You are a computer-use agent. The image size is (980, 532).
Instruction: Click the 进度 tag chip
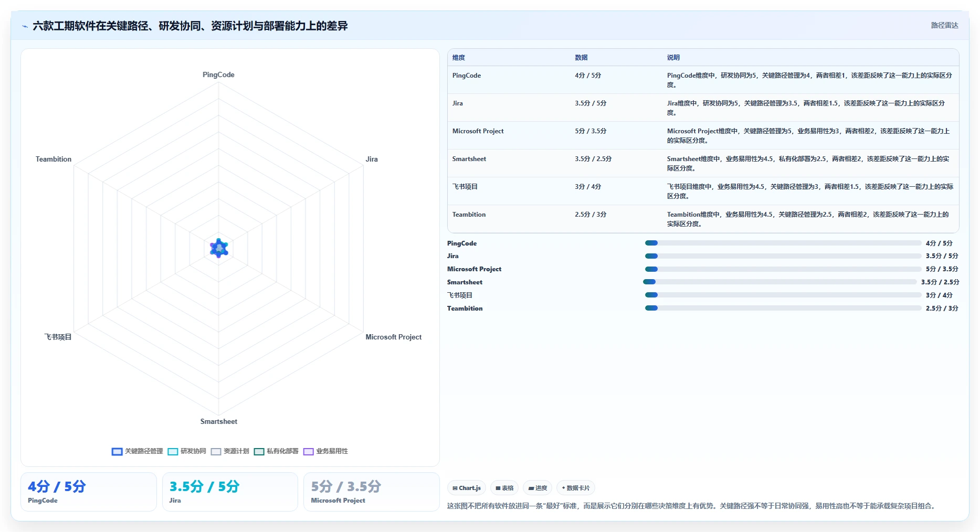(538, 488)
